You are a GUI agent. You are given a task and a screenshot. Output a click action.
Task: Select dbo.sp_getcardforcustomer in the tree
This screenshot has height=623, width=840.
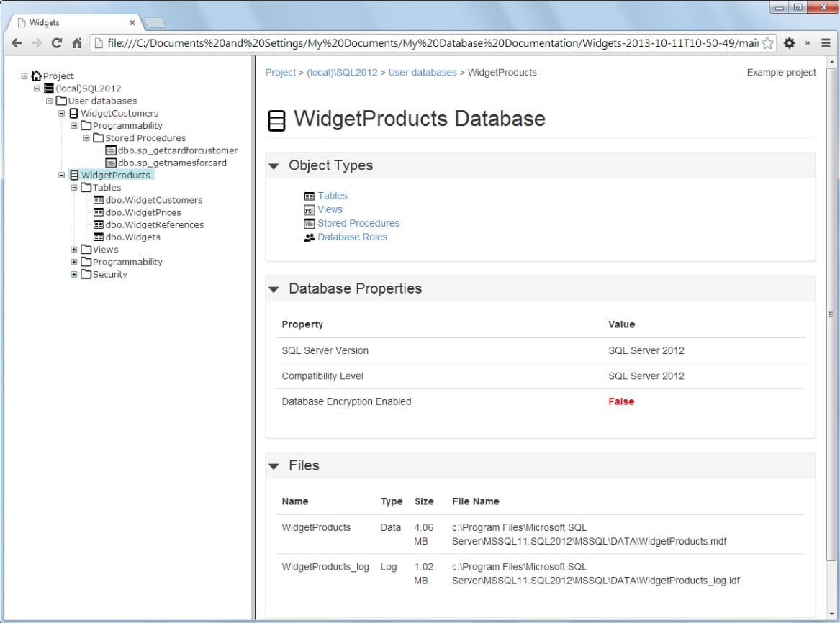(x=177, y=150)
